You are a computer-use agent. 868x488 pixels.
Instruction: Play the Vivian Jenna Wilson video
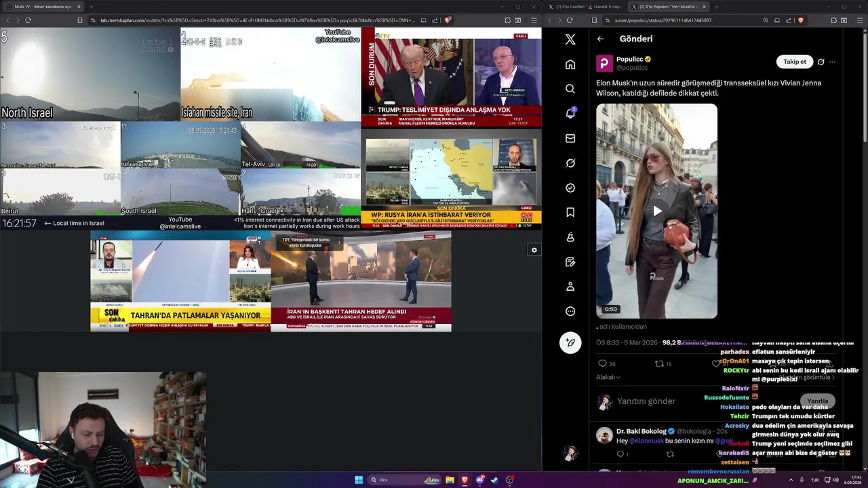[656, 211]
